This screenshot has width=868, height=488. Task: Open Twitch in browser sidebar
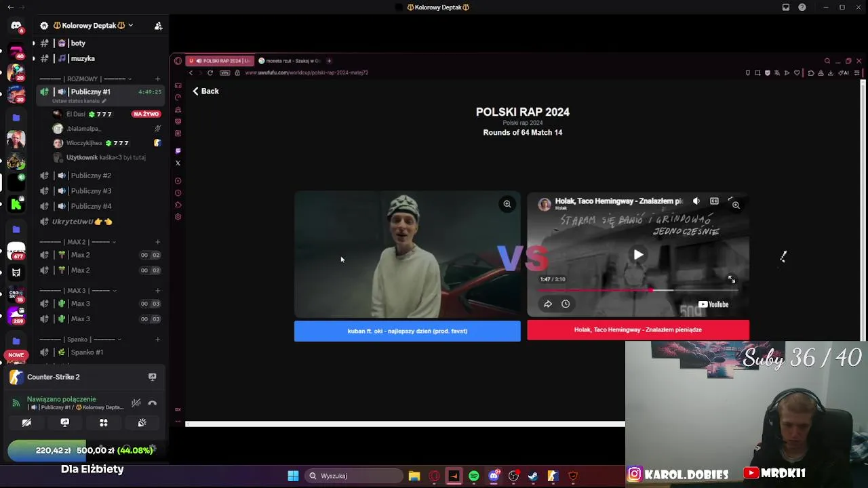tap(178, 150)
